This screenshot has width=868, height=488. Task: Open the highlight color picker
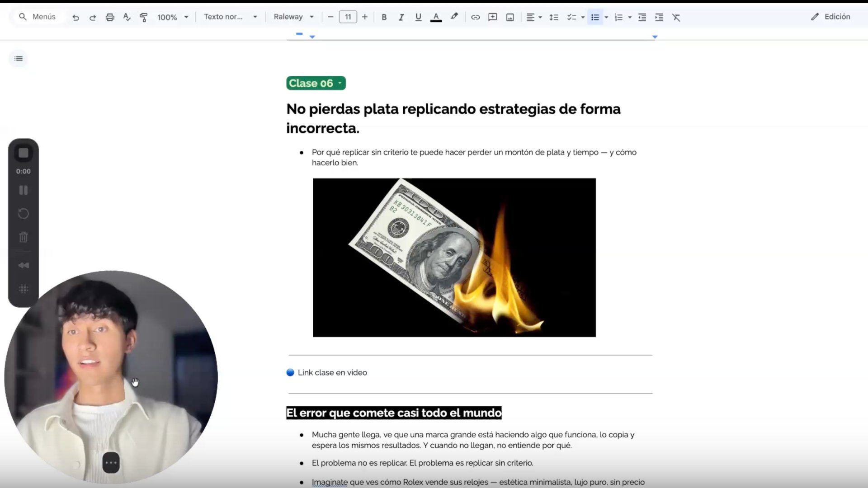click(x=454, y=17)
